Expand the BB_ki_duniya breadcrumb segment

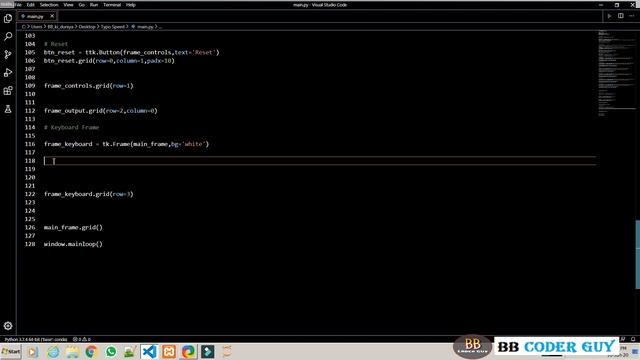coord(60,27)
